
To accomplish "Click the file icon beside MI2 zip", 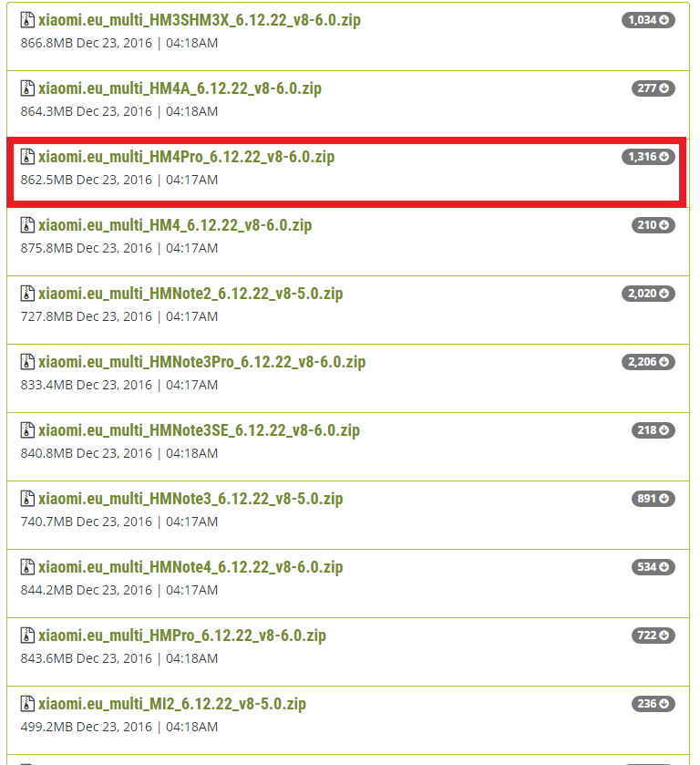I will click(x=27, y=704).
